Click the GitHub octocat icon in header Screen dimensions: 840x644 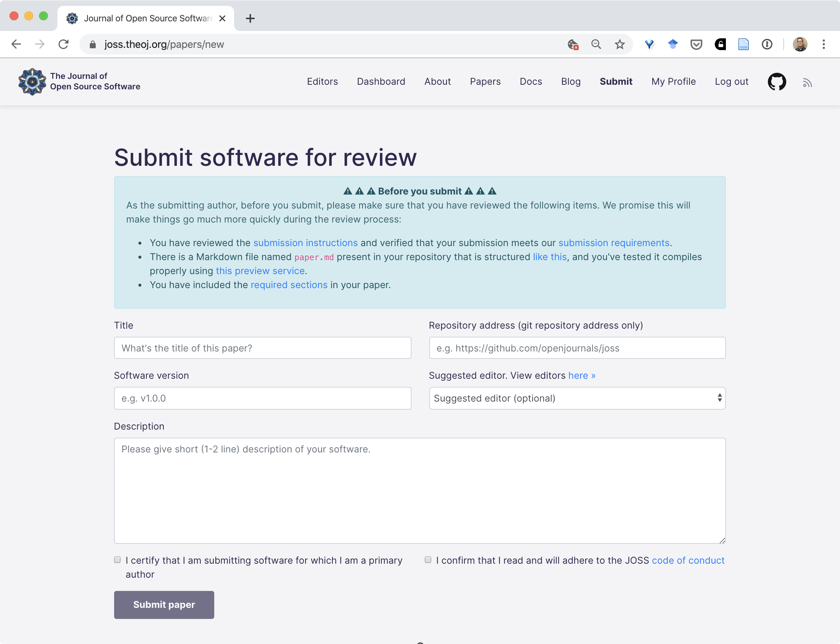point(776,82)
